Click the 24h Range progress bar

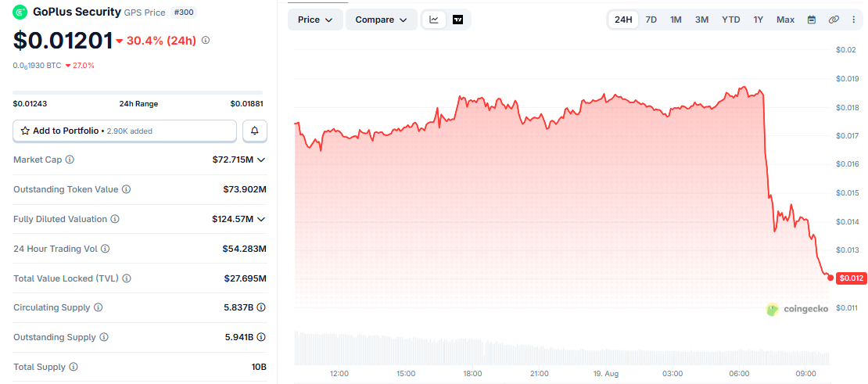tap(138, 92)
